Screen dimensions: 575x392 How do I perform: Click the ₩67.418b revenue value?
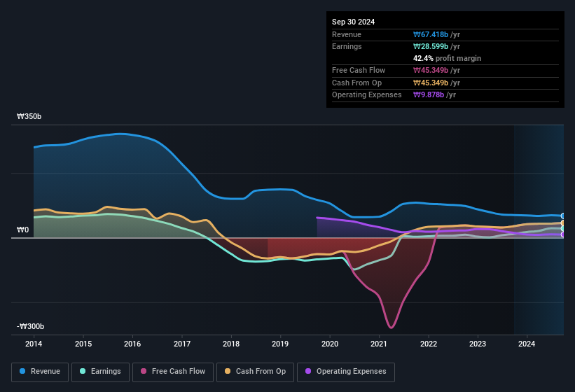[431, 34]
